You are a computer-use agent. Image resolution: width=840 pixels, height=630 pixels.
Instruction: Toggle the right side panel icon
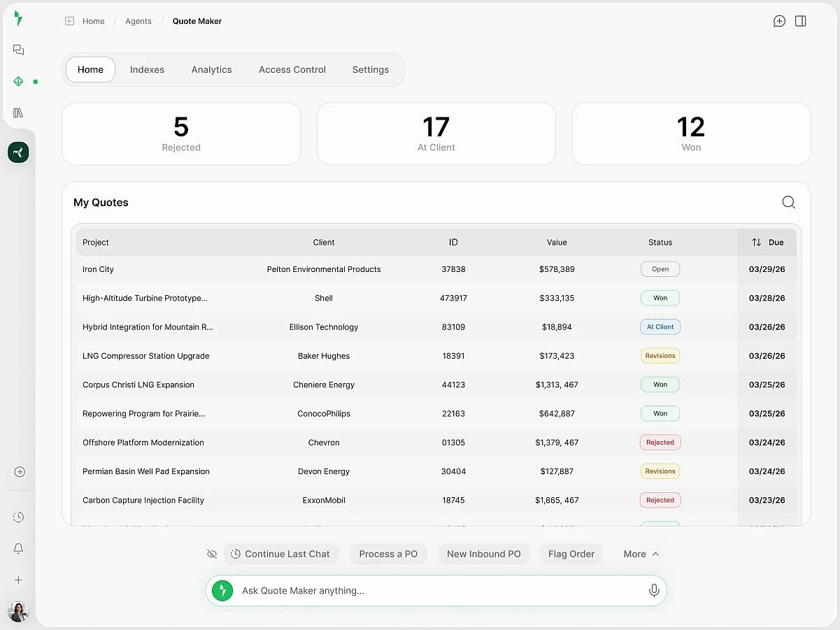pos(801,21)
